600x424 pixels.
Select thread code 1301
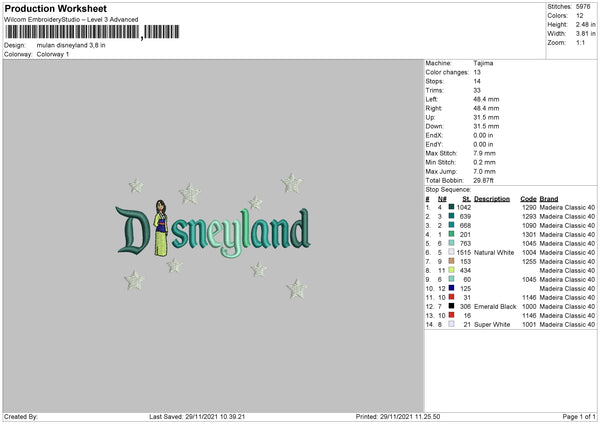[529, 235]
